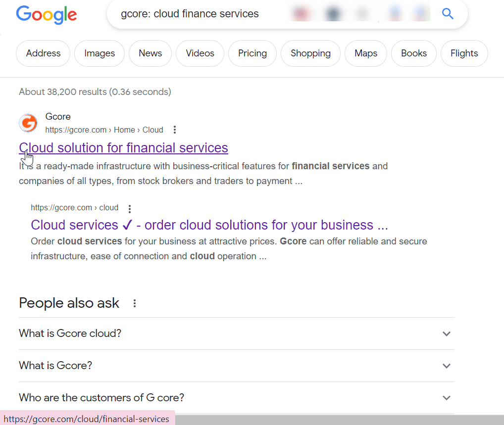Select the Address filter chip
The width and height of the screenshot is (504, 425).
click(x=43, y=53)
